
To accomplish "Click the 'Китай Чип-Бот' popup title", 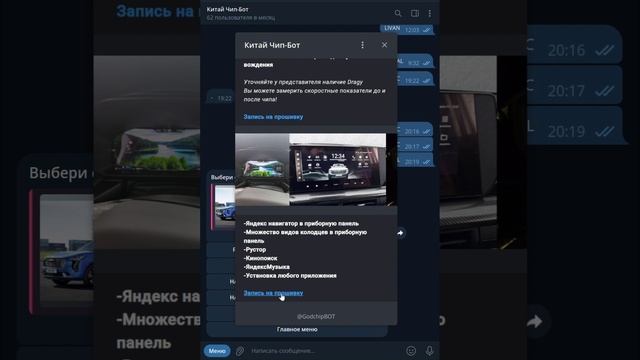I will tap(272, 45).
